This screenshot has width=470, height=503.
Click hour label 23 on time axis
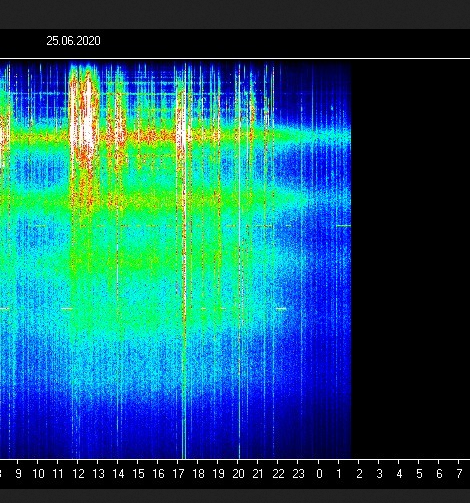299,473
